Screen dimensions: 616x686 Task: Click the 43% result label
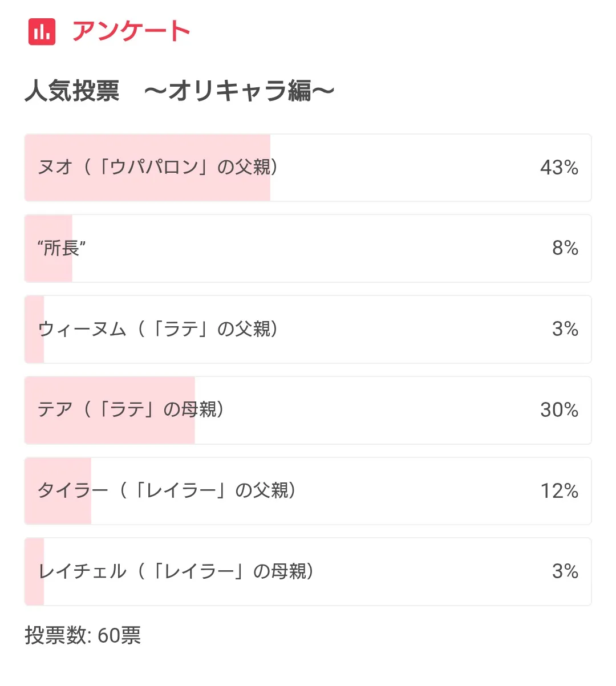click(559, 168)
